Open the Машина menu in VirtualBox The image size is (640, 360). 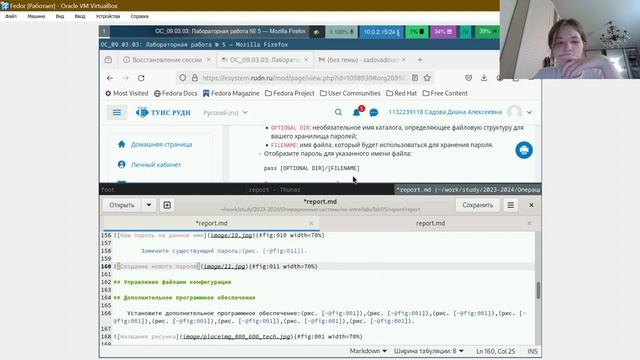36,16
